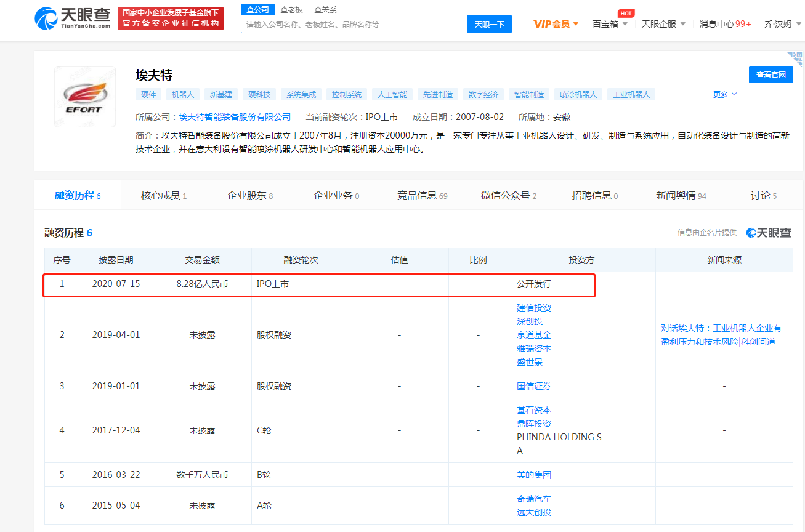Open the EFORT company logo thumbnail
805x532 pixels.
pos(85,97)
